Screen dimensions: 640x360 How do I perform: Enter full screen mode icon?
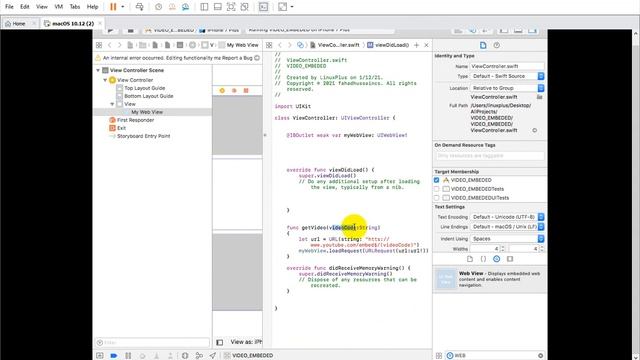(231, 7)
